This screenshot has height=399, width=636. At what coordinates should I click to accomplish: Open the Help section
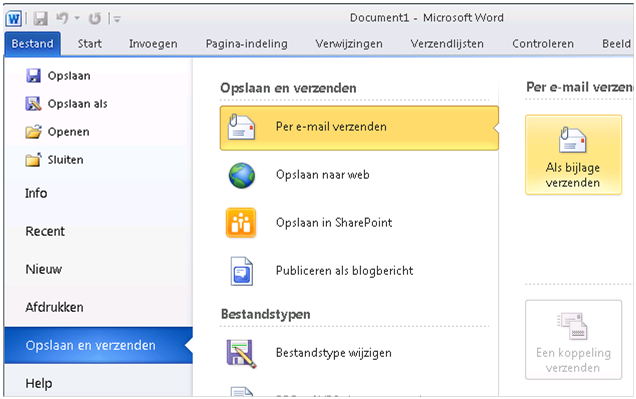[39, 383]
